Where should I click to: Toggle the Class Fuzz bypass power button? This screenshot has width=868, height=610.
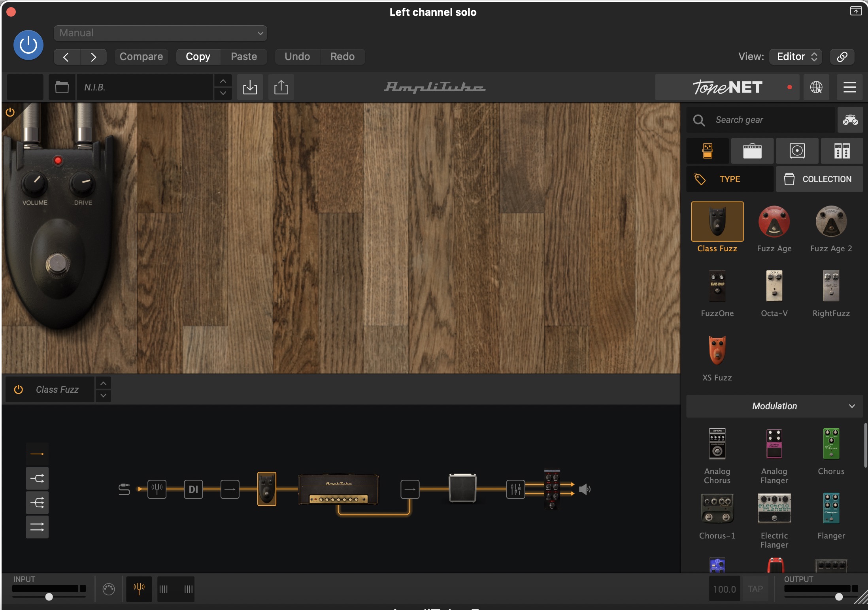click(18, 390)
